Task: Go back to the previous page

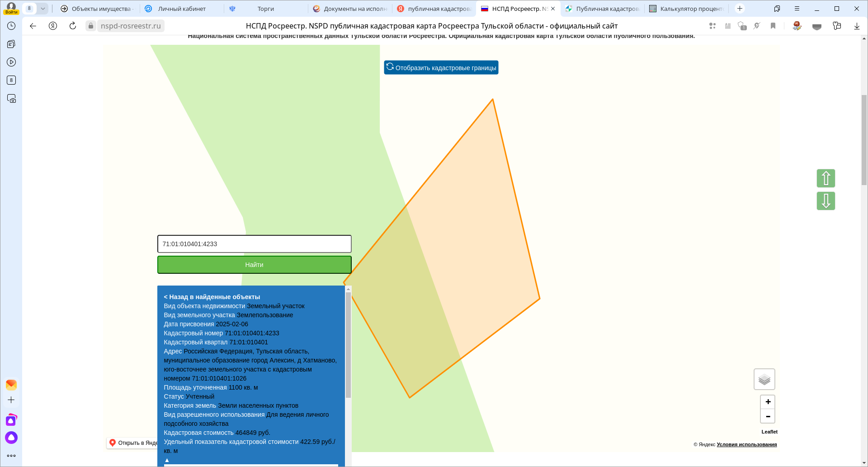Action: tap(33, 26)
